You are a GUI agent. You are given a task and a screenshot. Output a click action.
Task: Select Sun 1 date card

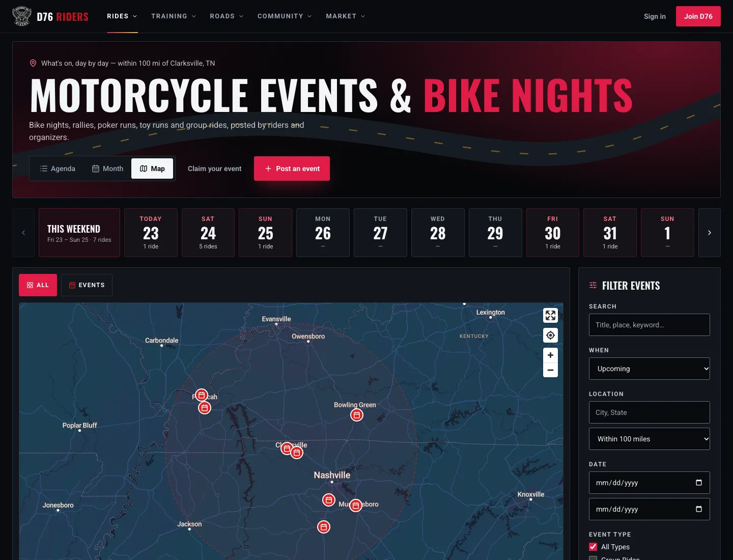click(667, 233)
